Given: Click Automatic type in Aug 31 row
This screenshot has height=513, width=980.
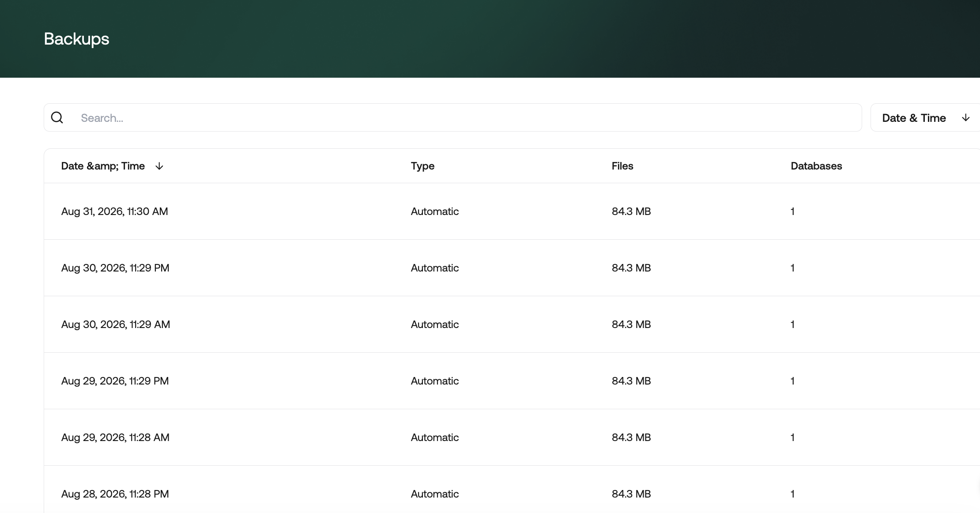Looking at the screenshot, I should [435, 211].
